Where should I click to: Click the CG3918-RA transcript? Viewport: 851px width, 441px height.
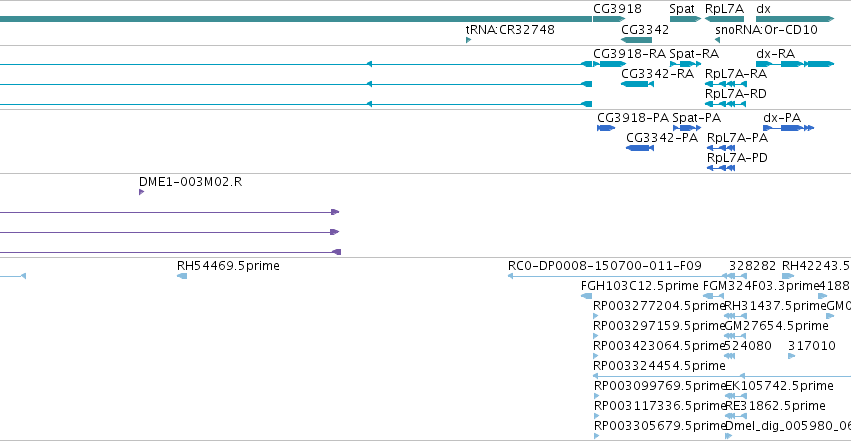tap(609, 64)
